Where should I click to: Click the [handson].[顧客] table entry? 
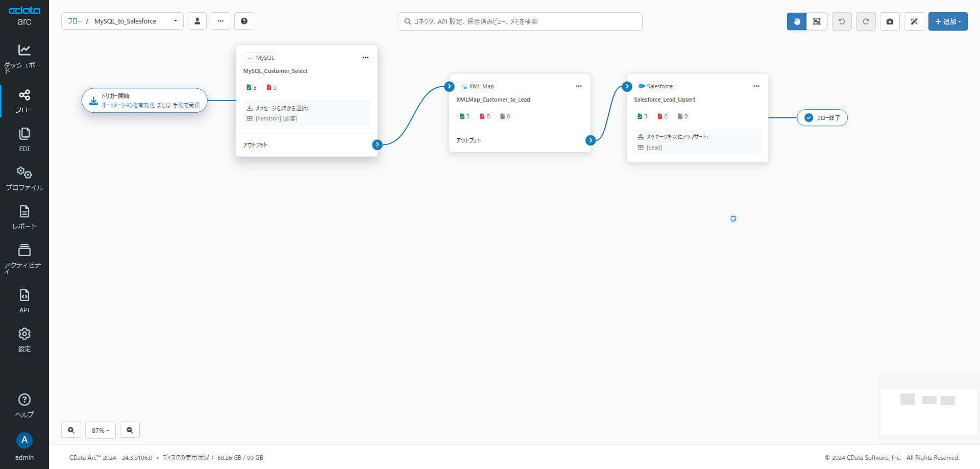click(x=276, y=118)
